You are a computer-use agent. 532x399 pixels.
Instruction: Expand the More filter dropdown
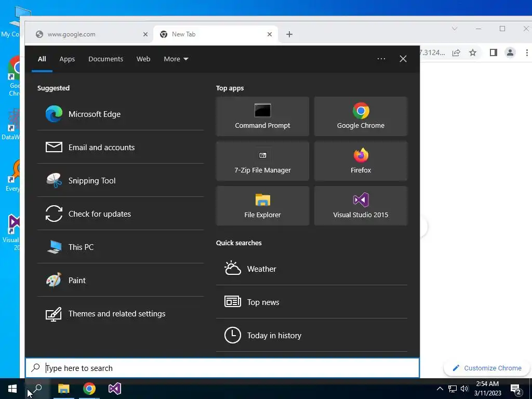176,59
